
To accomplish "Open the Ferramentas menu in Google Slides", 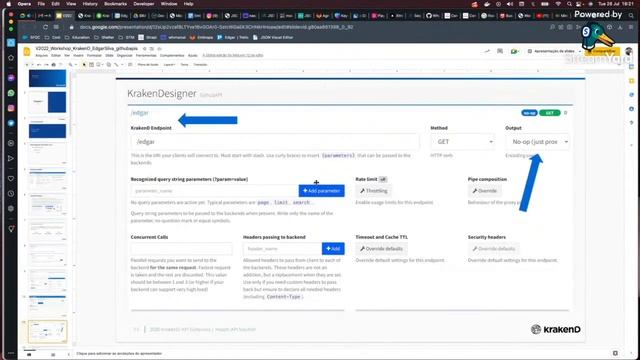I will pos(146,56).
